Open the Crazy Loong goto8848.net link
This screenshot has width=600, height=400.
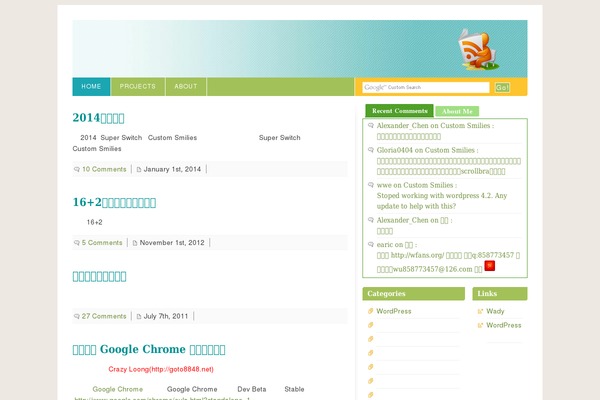pos(161,369)
